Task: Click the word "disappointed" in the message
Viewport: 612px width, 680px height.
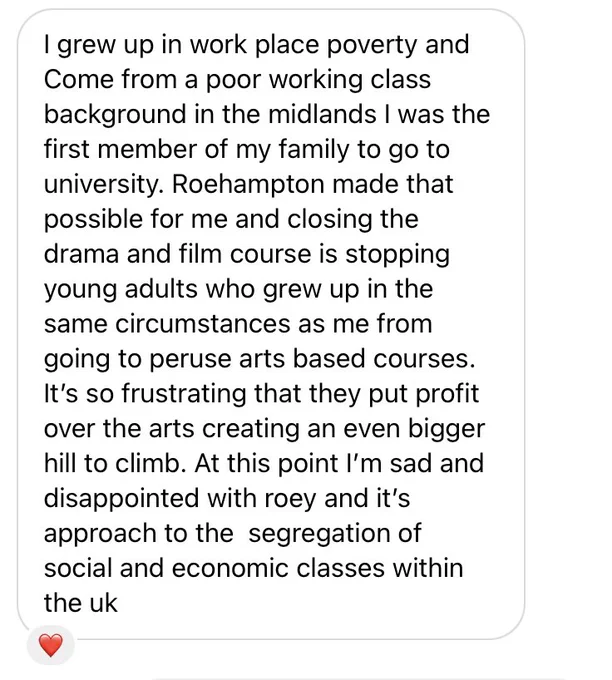Action: (121, 499)
